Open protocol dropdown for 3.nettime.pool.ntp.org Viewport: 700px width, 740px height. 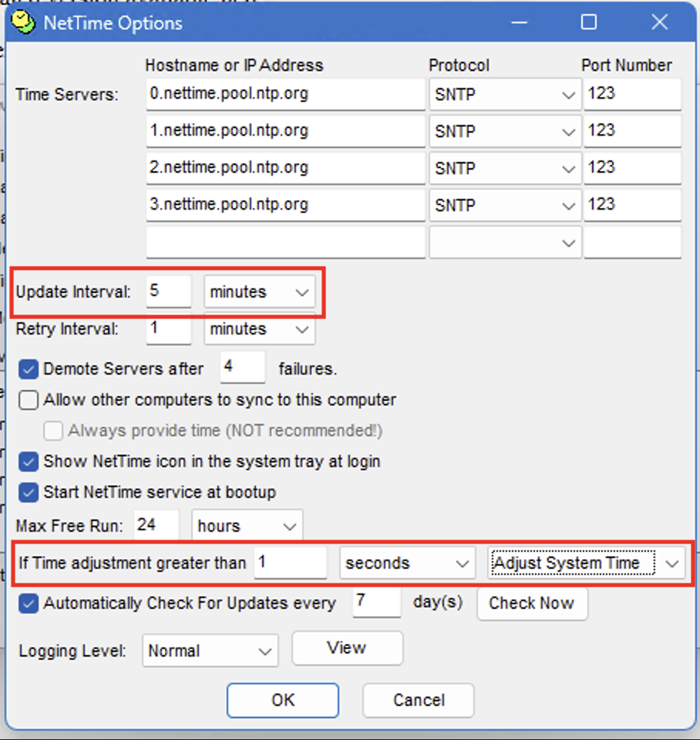click(505, 205)
